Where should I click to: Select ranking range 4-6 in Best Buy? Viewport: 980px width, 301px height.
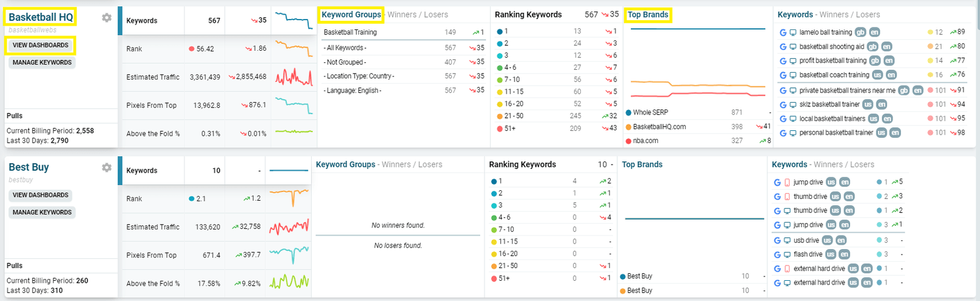(x=551, y=217)
